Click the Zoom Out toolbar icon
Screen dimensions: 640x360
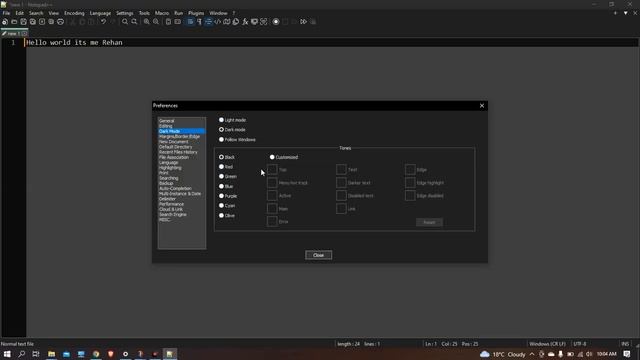pos(156,22)
